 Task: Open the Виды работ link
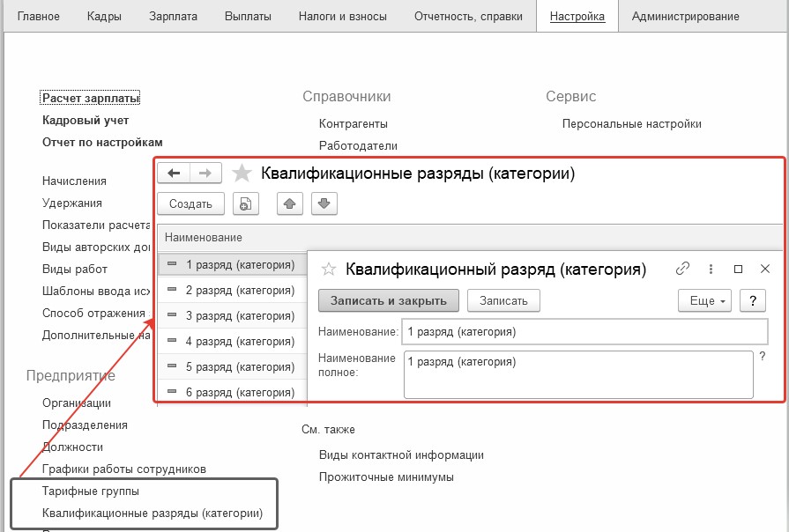coord(75,269)
